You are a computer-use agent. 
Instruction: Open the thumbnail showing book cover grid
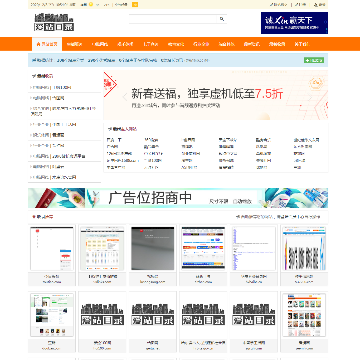(x=304, y=315)
